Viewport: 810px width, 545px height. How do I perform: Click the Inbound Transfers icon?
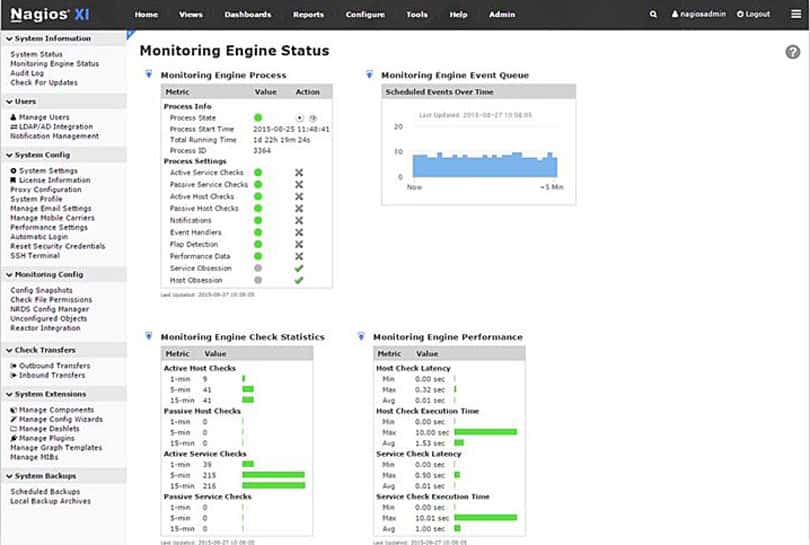point(14,375)
